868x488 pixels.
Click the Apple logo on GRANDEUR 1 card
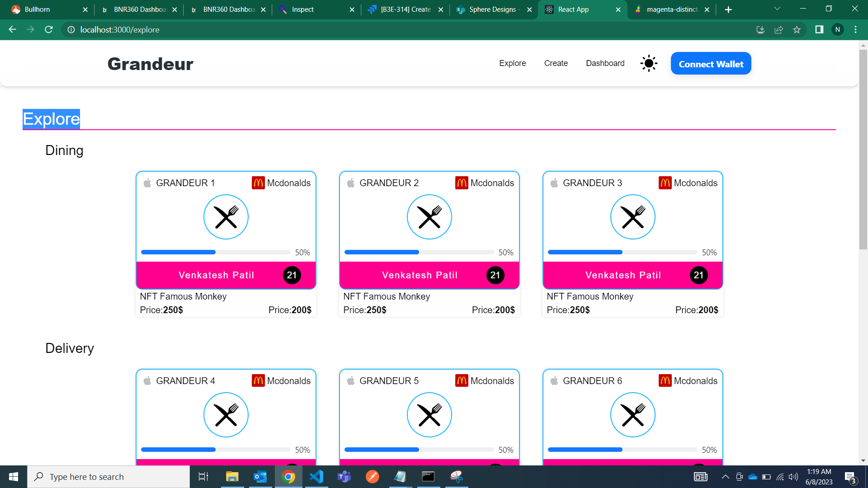(147, 183)
